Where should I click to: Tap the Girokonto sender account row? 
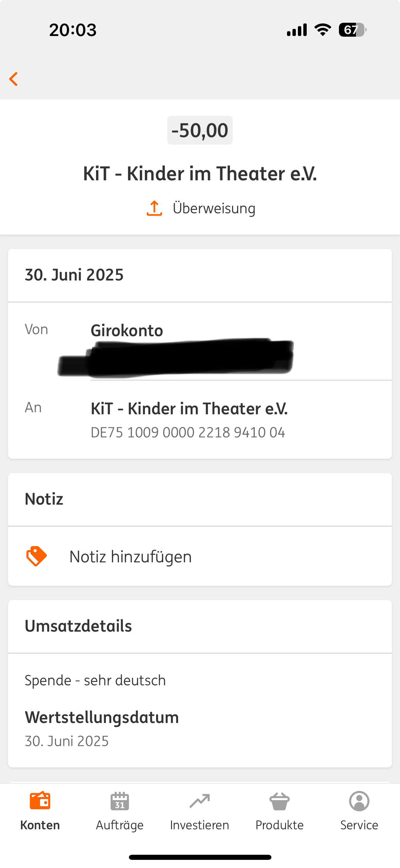127,330
